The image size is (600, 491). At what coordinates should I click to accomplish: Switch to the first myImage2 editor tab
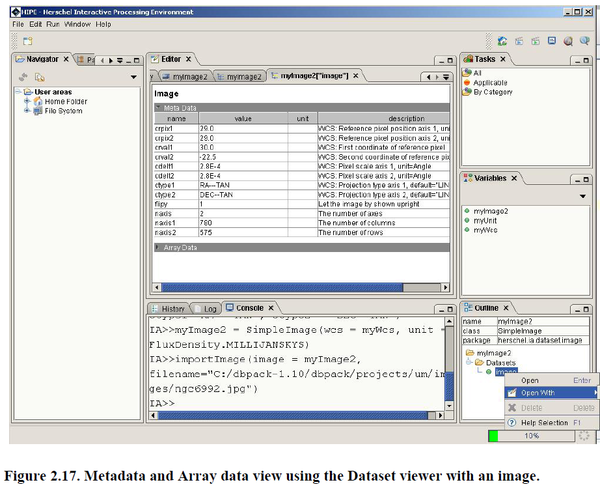[185, 77]
